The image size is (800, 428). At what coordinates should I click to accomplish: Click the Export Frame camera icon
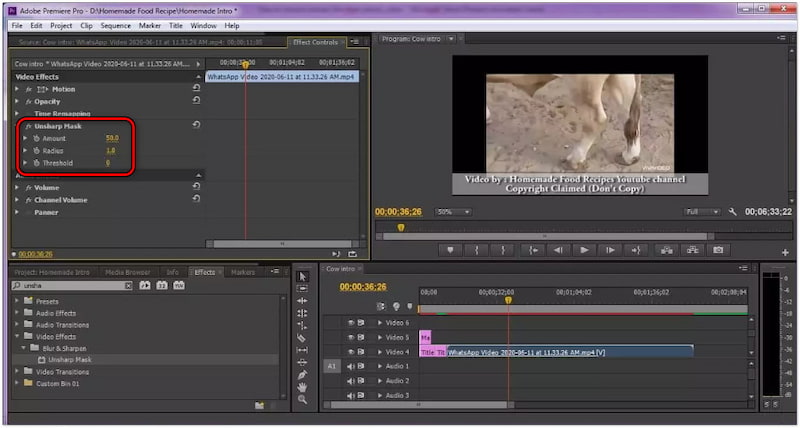[x=717, y=250]
